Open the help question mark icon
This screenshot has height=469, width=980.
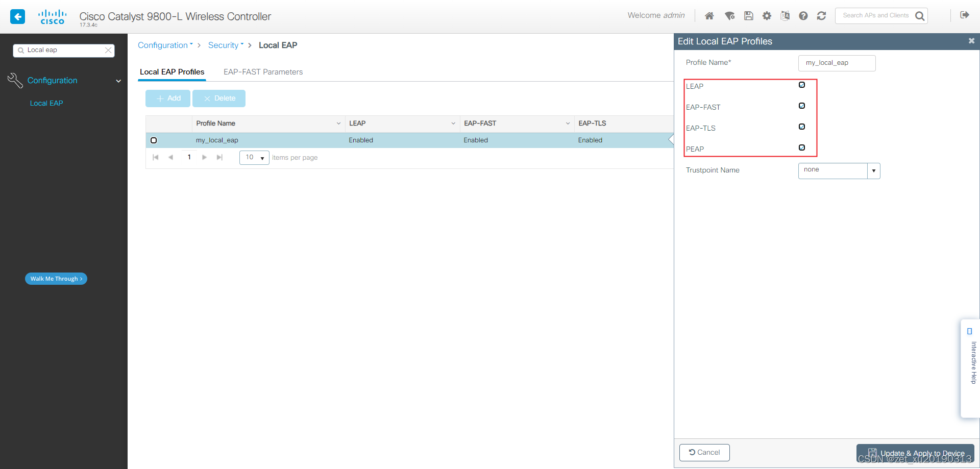803,16
